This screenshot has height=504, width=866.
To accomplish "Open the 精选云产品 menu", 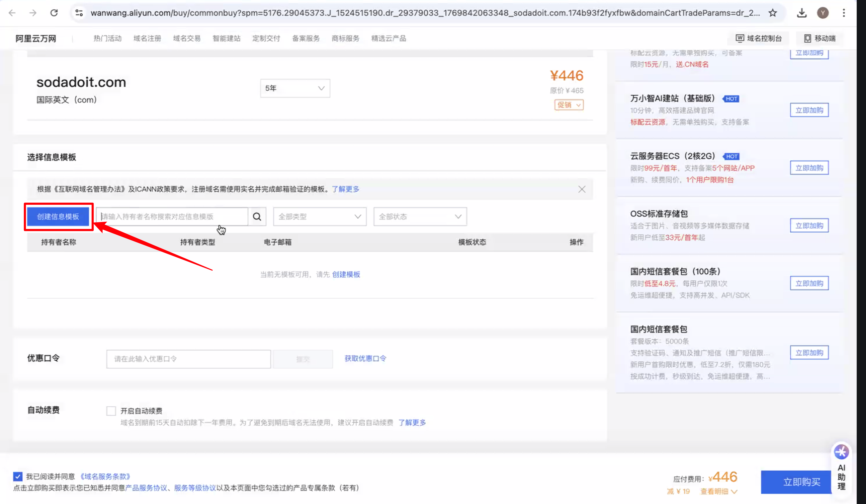I will (x=389, y=39).
